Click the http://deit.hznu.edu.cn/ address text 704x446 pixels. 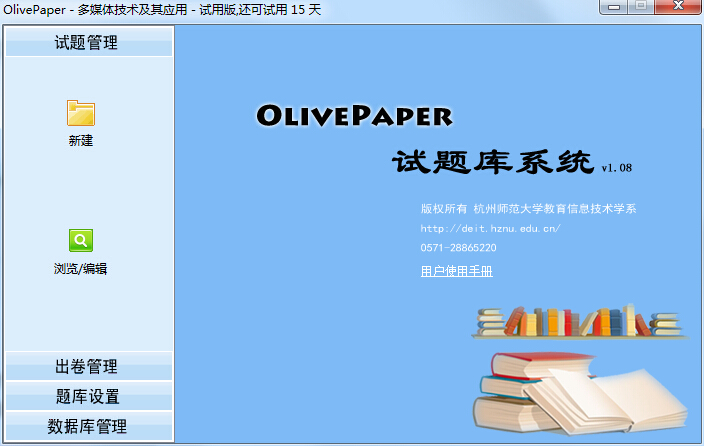[x=490, y=228]
